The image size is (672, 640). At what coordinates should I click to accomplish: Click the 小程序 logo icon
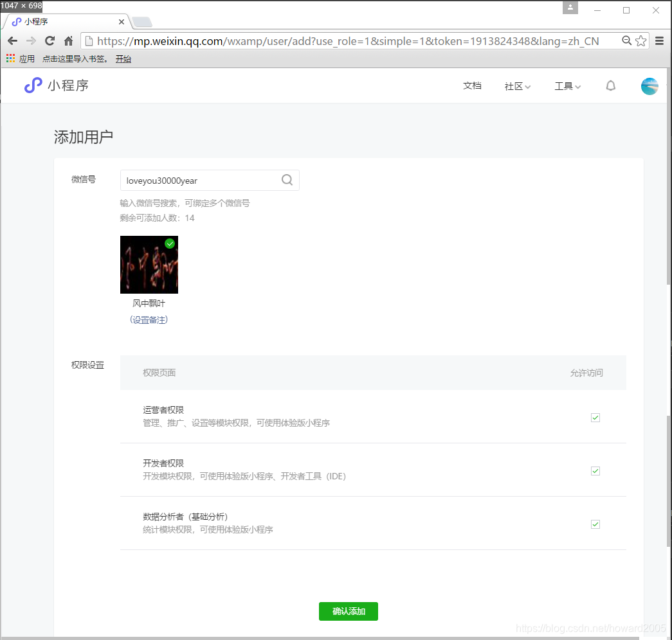pyautogui.click(x=33, y=85)
